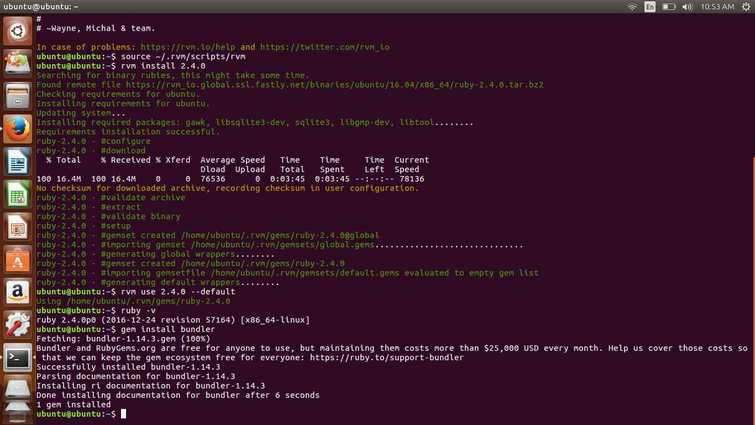755x425 pixels.
Task: Click the text 'rvm install 2.4.0'
Action: (x=163, y=66)
